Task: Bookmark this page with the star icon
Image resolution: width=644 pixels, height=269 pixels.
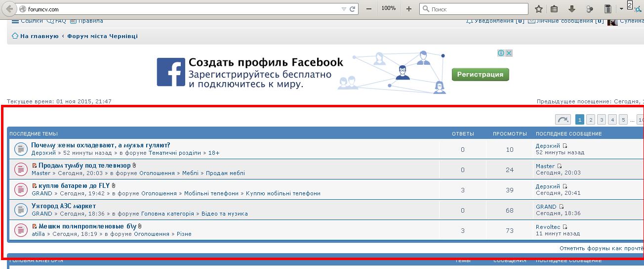Action: click(539, 9)
